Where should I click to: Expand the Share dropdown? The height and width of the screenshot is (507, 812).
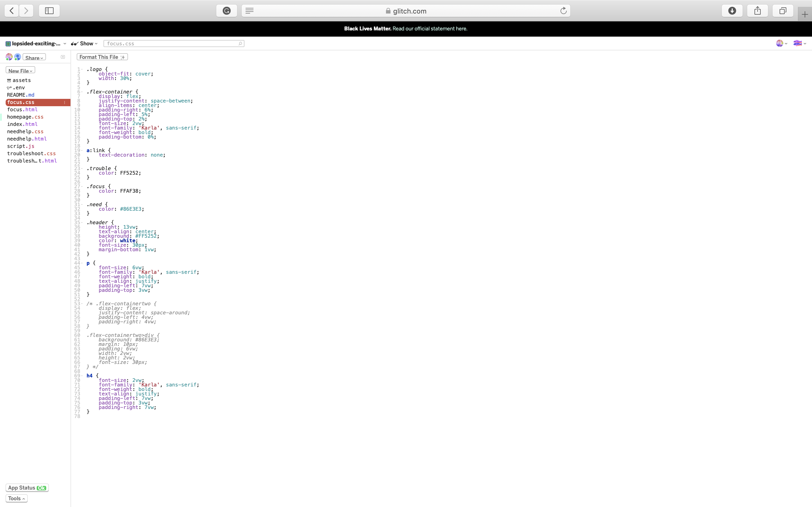(34, 58)
